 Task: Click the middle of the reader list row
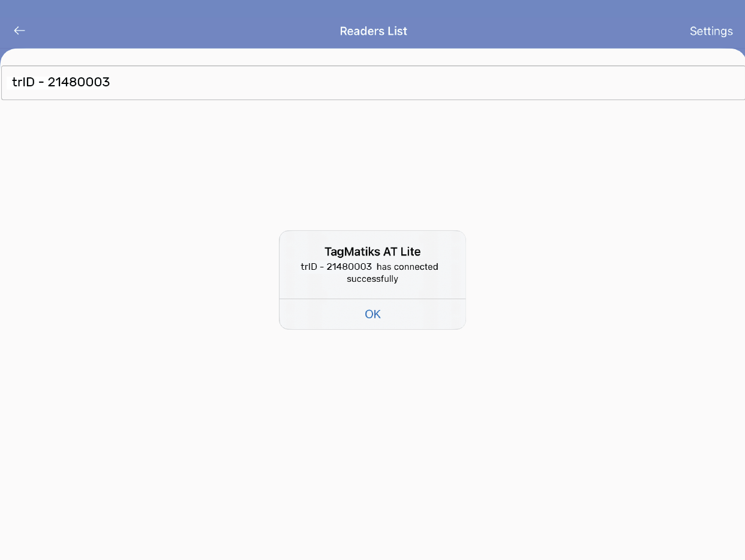[x=372, y=83]
